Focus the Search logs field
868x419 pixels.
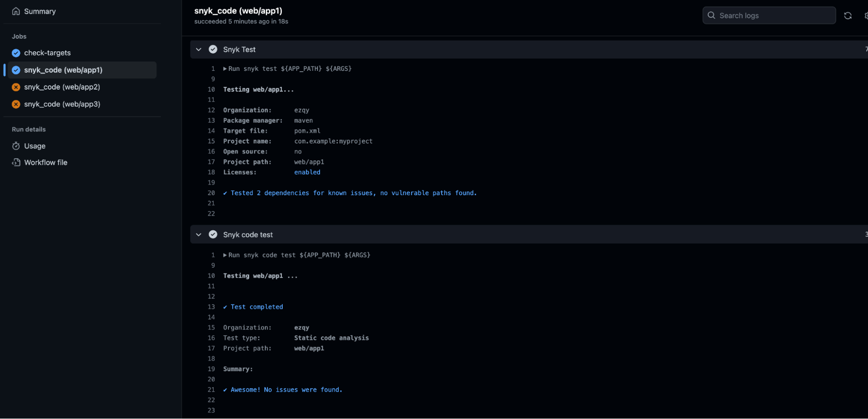pyautogui.click(x=769, y=15)
